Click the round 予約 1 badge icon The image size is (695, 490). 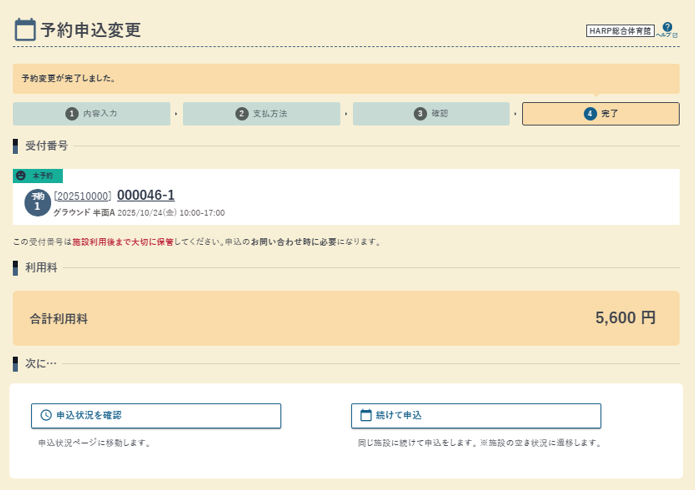pyautogui.click(x=37, y=202)
